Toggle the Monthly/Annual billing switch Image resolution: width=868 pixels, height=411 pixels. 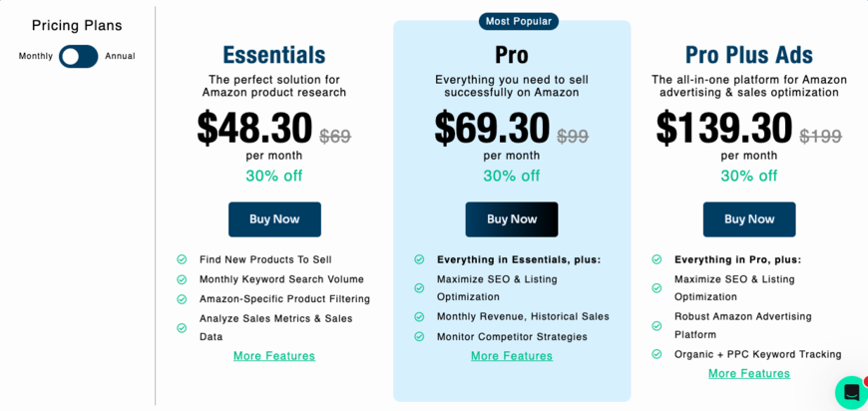(x=78, y=56)
